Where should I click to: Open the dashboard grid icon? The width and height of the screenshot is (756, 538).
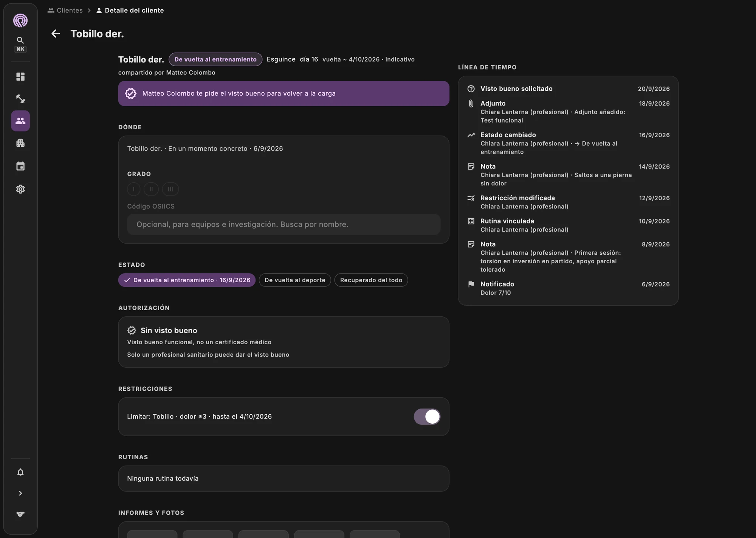[x=20, y=77]
